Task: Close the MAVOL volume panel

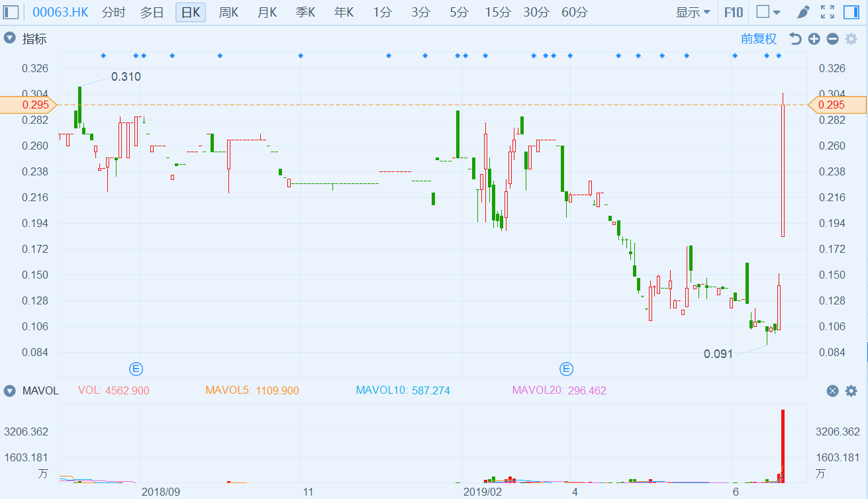Action: [x=833, y=391]
